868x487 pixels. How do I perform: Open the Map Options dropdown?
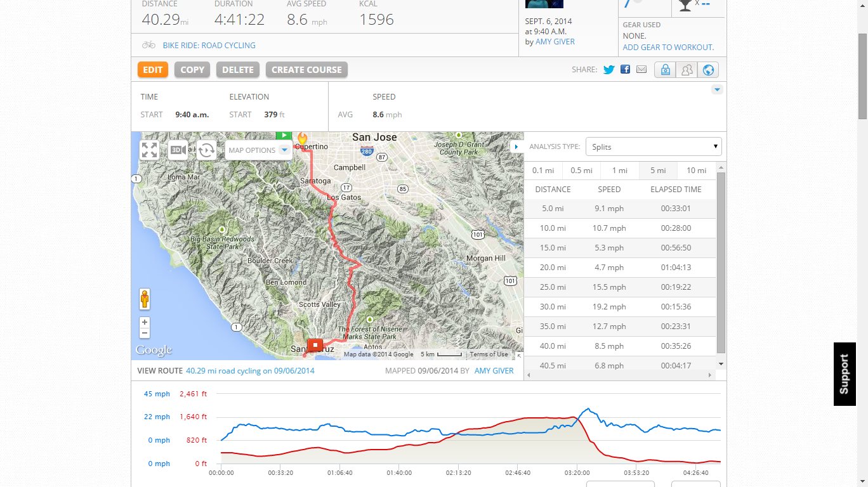pyautogui.click(x=258, y=150)
